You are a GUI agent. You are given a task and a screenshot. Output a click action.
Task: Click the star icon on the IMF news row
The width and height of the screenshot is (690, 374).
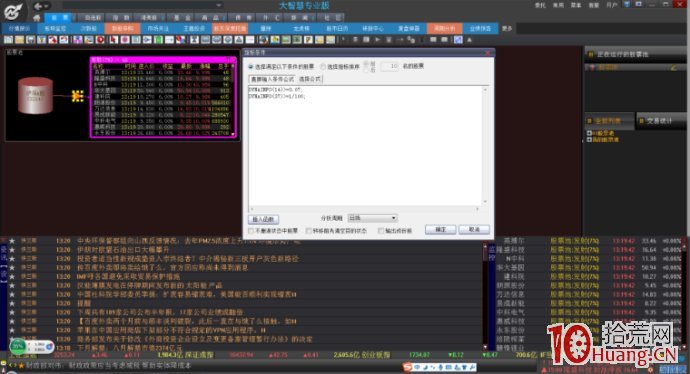coord(12,276)
